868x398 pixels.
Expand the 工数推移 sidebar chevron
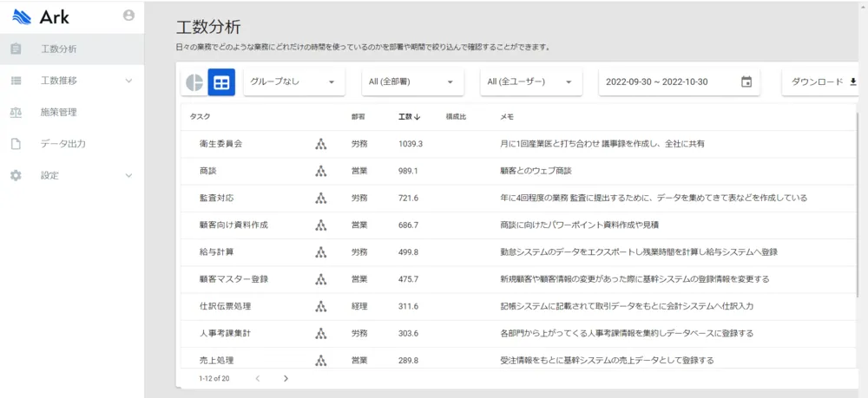pyautogui.click(x=129, y=81)
